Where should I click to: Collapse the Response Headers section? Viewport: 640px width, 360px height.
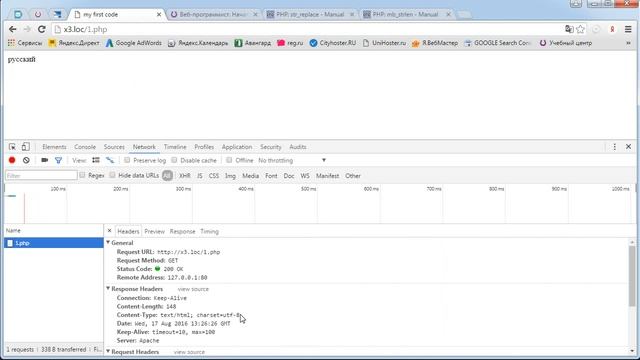pos(108,289)
